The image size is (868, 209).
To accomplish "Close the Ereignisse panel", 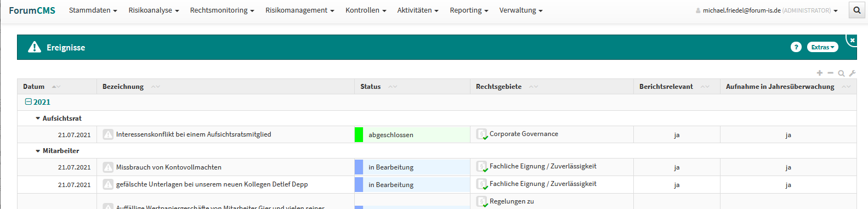I will click(x=852, y=40).
